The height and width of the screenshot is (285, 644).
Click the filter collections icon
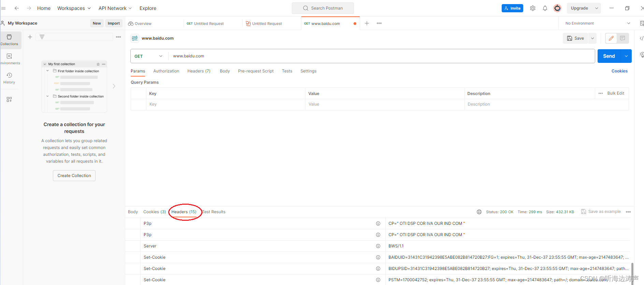[x=42, y=37]
